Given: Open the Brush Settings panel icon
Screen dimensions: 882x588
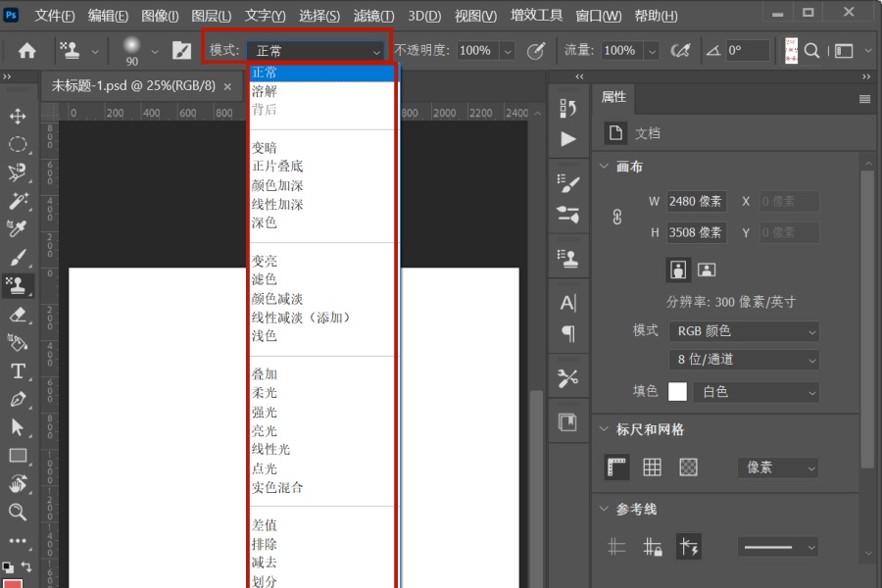Looking at the screenshot, I should point(568,183).
